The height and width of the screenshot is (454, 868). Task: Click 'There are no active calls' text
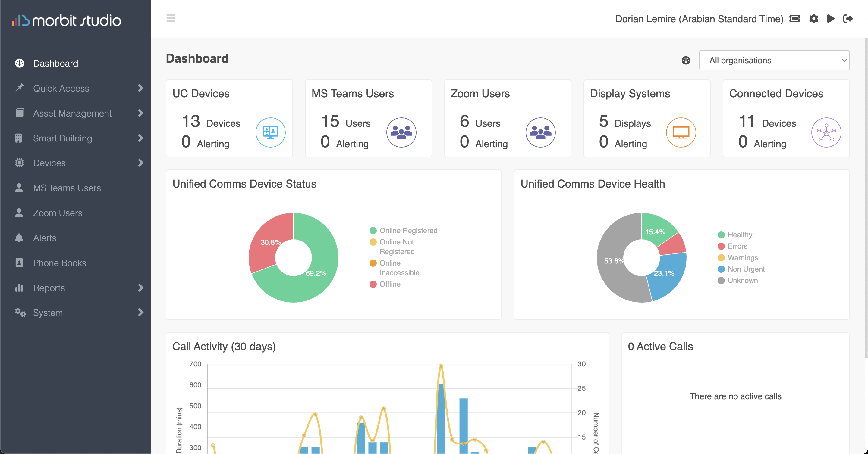tap(735, 396)
